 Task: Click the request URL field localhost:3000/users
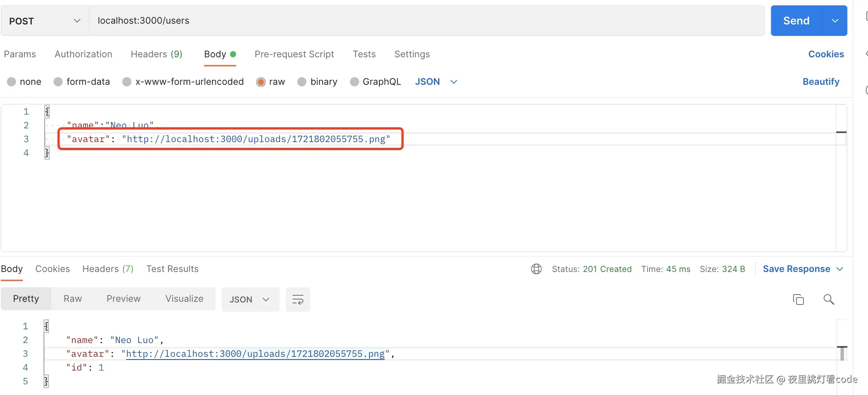coord(427,21)
